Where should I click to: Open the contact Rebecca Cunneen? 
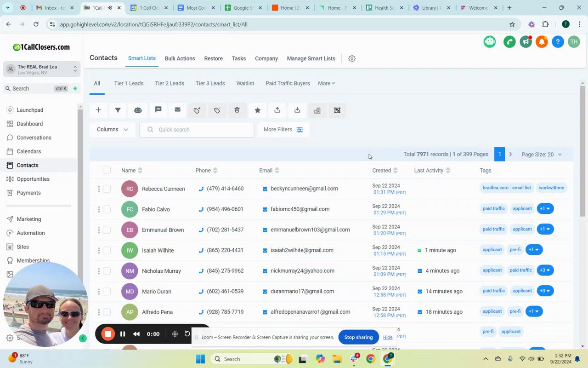pos(164,189)
